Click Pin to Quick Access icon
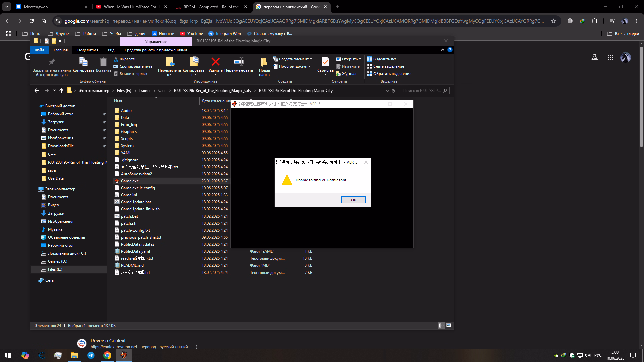Screen dimensions: 644x362 (x=52, y=62)
